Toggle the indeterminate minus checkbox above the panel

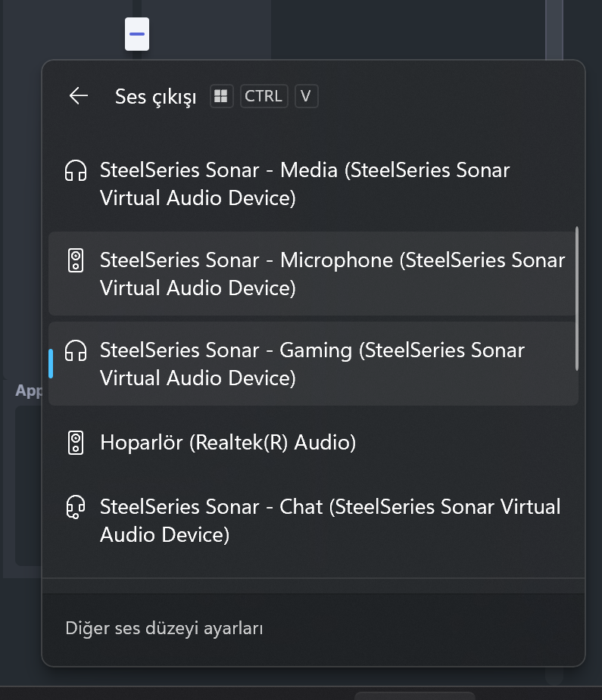coord(137,34)
